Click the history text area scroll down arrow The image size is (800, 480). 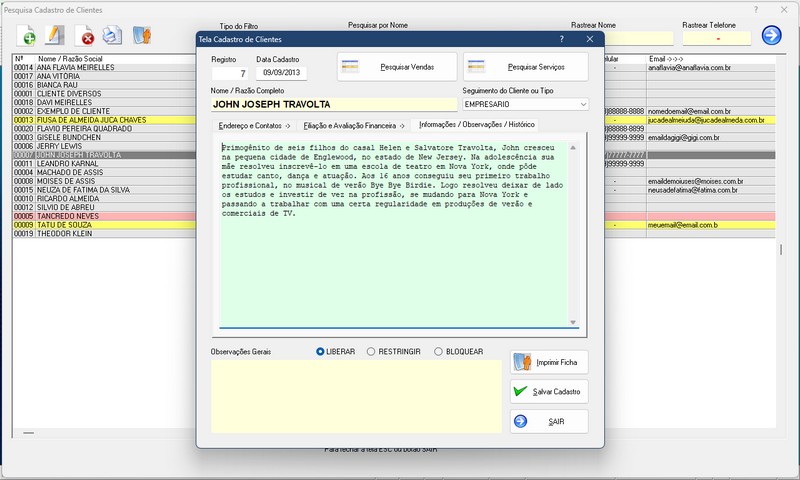click(573, 322)
